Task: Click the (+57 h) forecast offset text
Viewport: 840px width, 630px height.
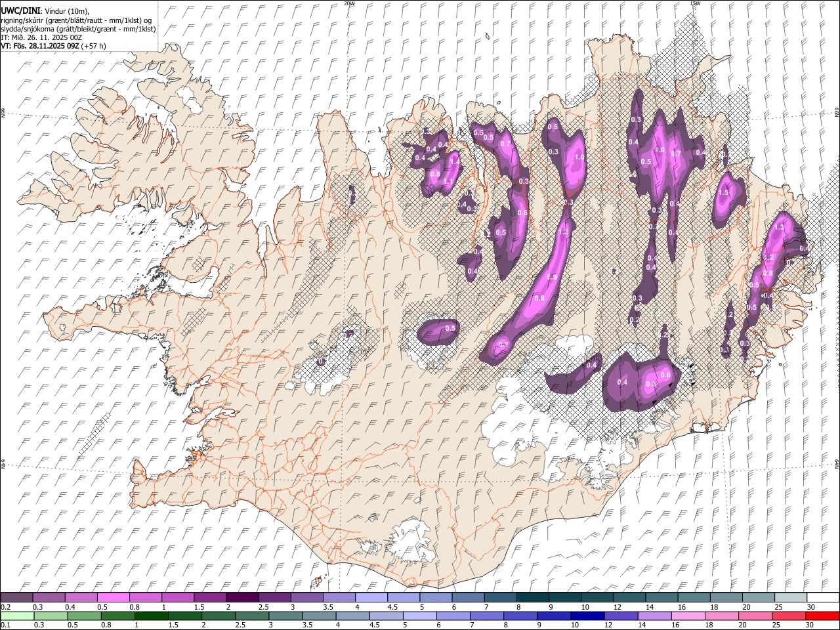Action: point(94,46)
